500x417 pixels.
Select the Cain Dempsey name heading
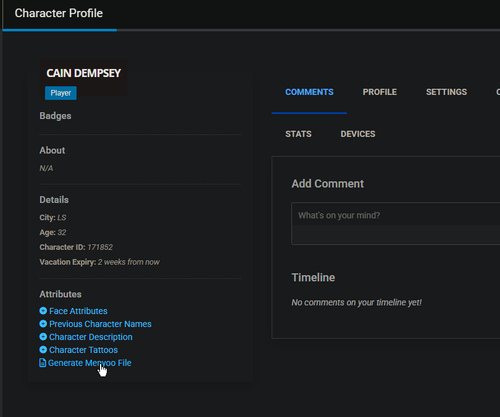pos(83,73)
